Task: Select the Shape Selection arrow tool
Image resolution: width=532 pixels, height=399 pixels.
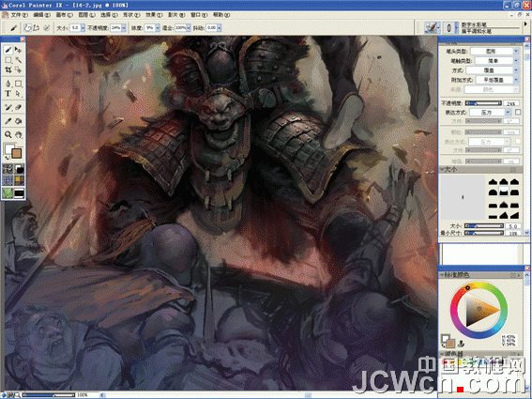Action: (x=19, y=93)
